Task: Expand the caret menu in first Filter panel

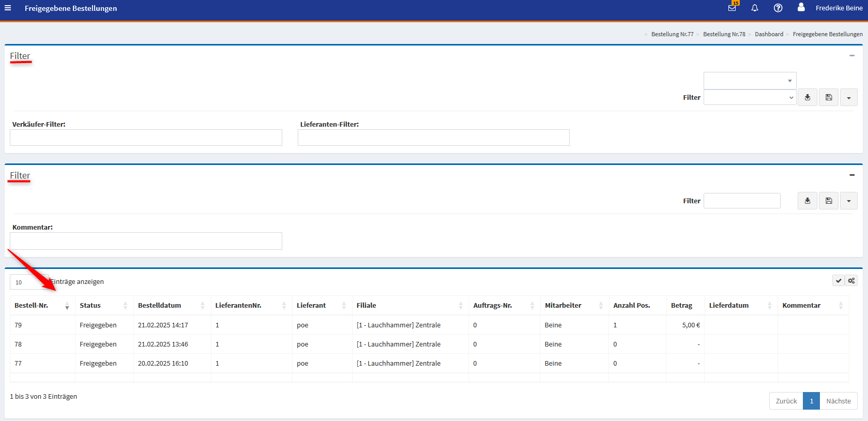Action: tap(849, 97)
